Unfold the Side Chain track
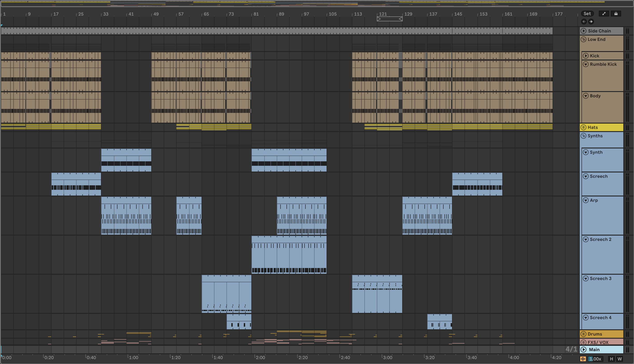 click(x=584, y=31)
